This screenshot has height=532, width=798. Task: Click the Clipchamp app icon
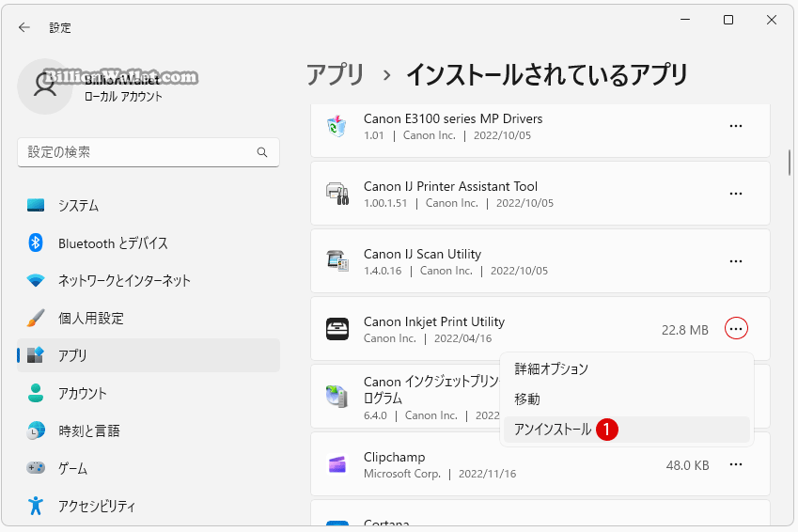tap(336, 464)
